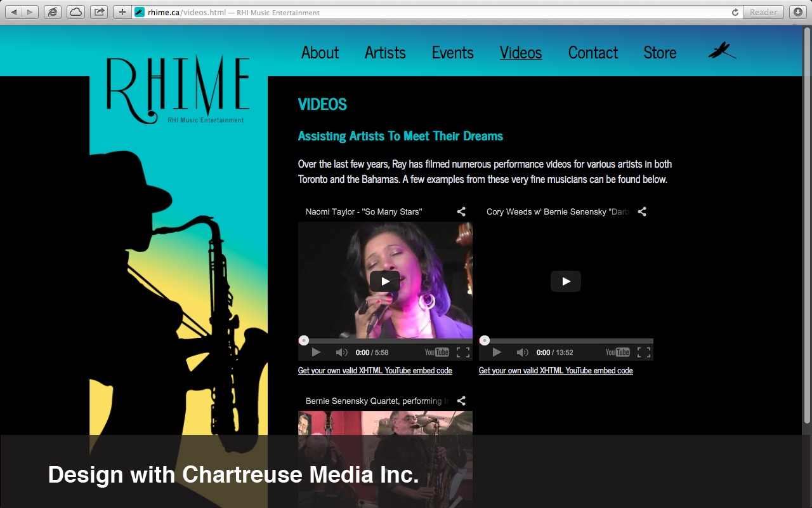
Task: Click the dragonfly icon in navigation bar
Action: [x=721, y=51]
